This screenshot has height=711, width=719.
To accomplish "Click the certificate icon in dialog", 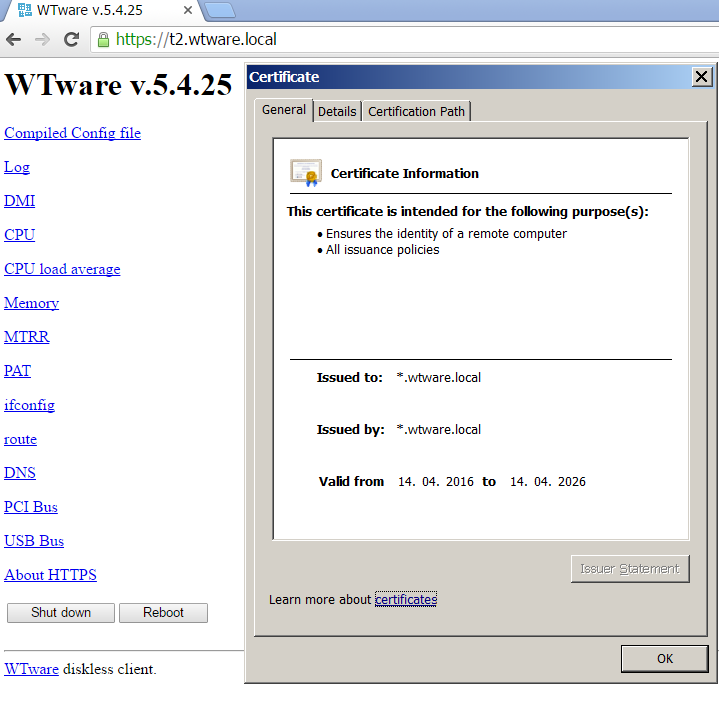I will point(305,173).
